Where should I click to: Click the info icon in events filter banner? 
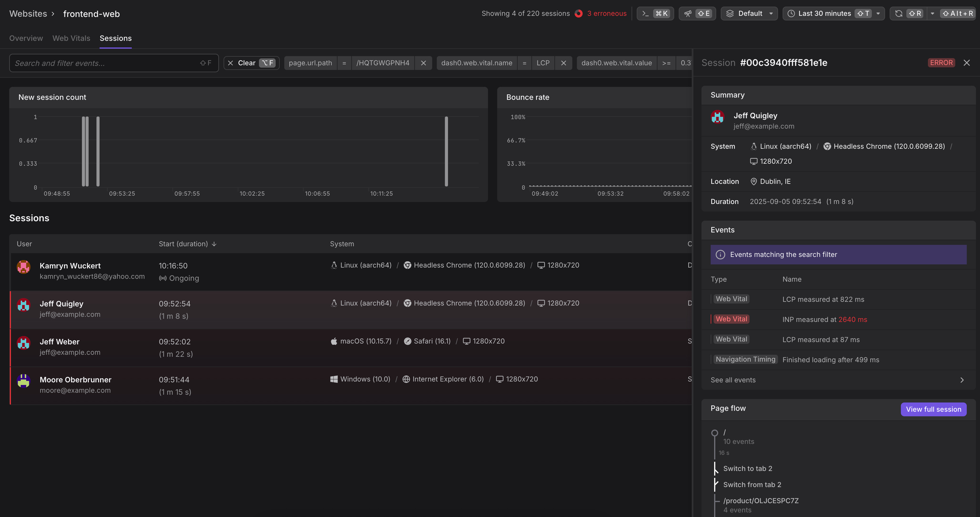tap(720, 255)
